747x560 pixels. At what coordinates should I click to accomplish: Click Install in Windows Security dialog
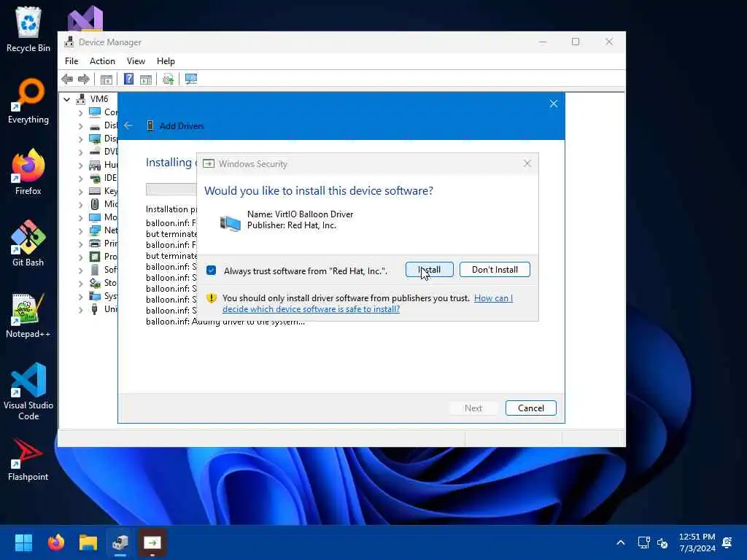click(x=429, y=270)
